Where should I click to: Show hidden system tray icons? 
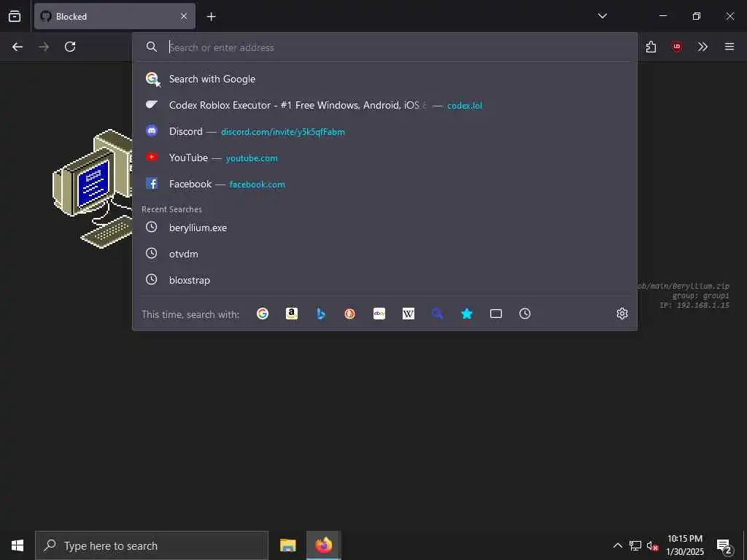pos(617,545)
